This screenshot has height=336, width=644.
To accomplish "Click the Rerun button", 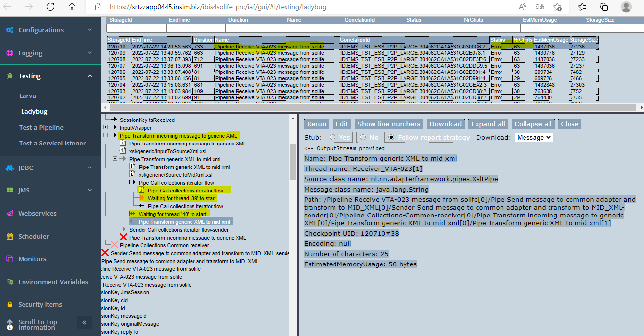I will click(x=317, y=124).
